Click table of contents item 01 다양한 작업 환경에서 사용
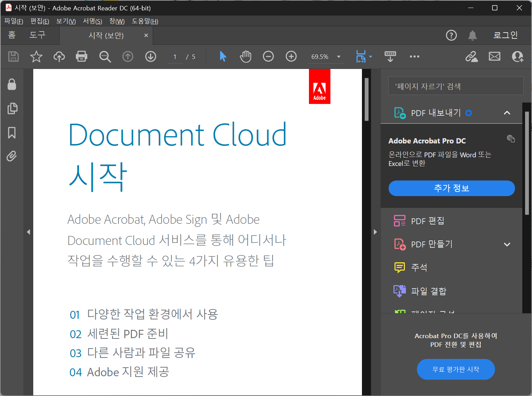Viewport: 532px width, 396px height. [144, 314]
